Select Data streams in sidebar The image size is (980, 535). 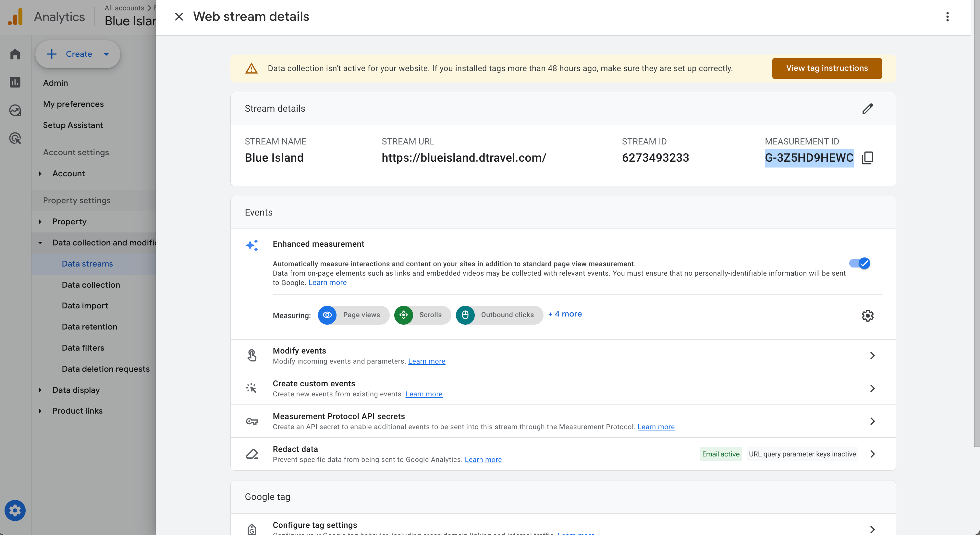coord(87,264)
